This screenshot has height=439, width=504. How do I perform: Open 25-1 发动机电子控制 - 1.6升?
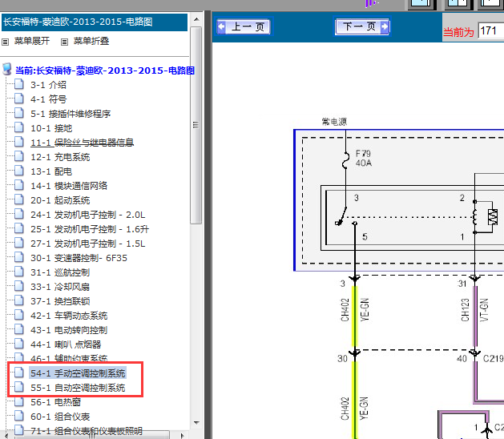point(90,229)
